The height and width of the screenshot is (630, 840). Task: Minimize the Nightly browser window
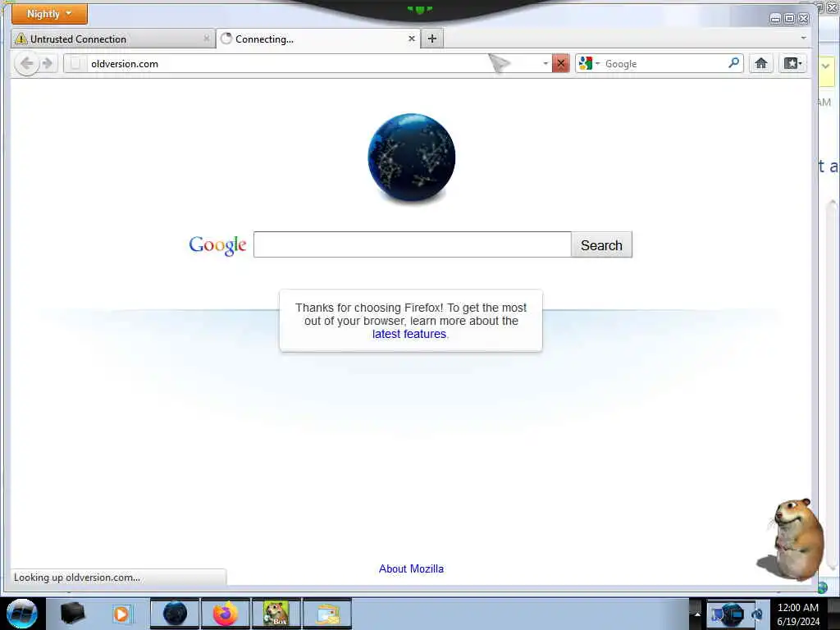(x=775, y=18)
